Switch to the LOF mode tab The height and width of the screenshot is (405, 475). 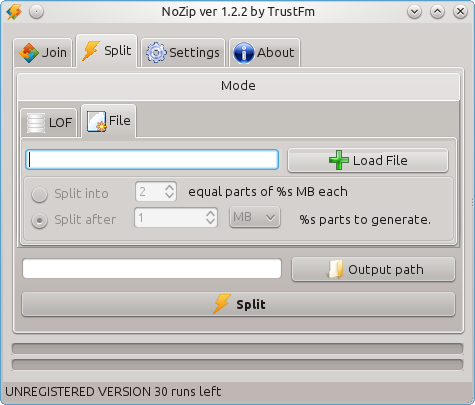[49, 122]
